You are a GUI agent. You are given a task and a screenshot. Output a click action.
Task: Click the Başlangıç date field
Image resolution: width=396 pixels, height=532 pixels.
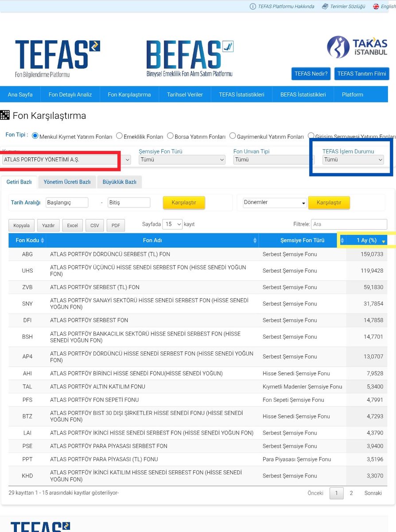click(x=67, y=203)
